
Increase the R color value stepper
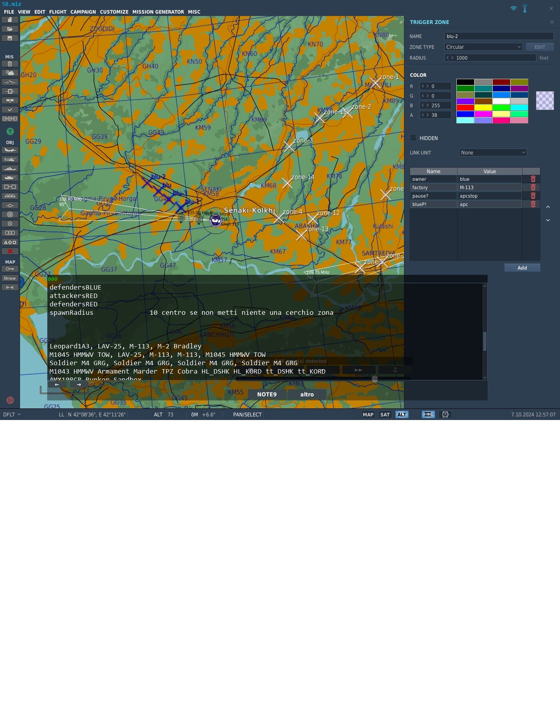(428, 86)
